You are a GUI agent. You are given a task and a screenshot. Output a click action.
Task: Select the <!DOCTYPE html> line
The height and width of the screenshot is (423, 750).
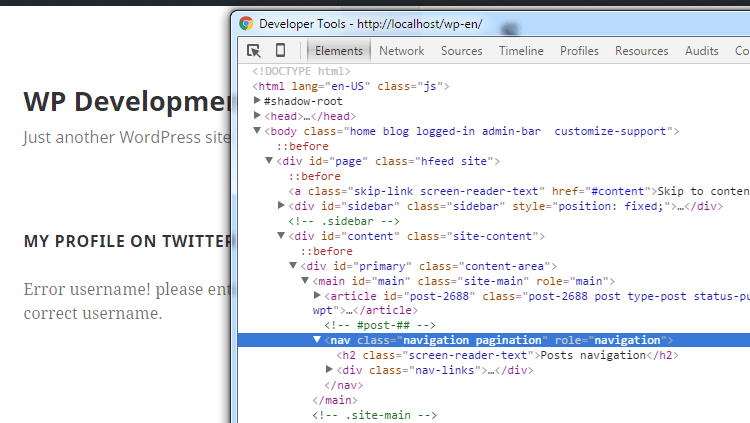(x=301, y=71)
